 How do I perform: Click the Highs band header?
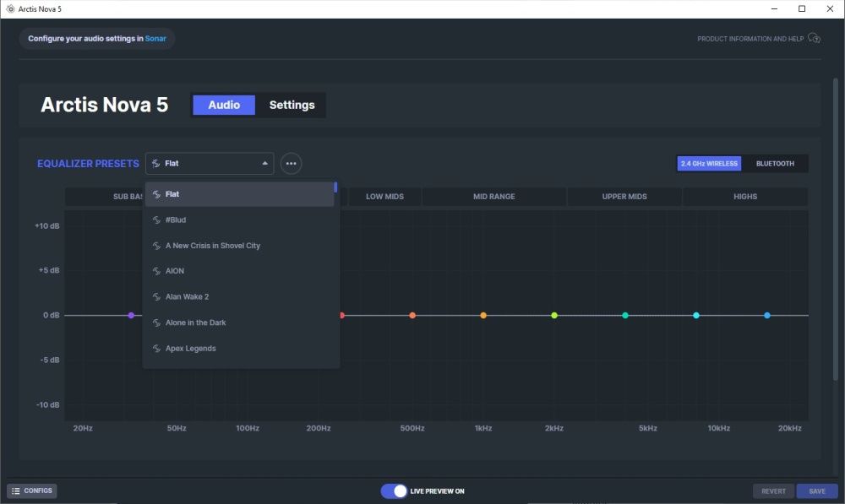[x=745, y=197]
